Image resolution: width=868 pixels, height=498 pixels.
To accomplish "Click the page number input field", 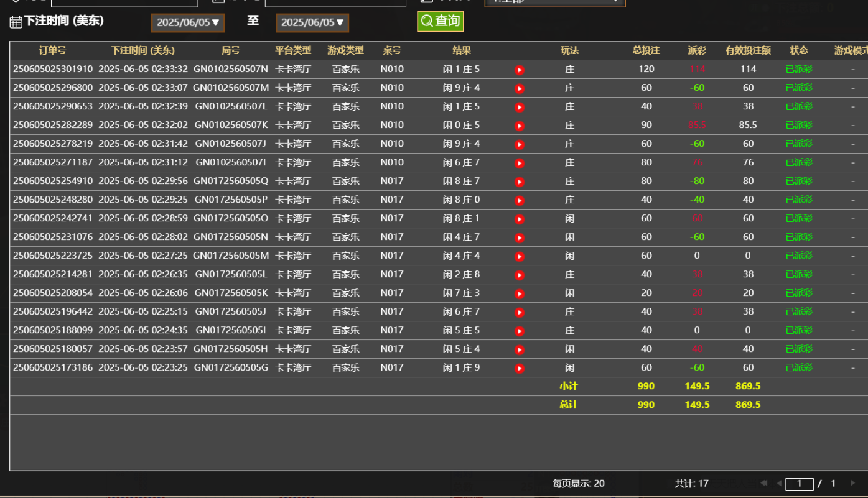I will [x=800, y=484].
